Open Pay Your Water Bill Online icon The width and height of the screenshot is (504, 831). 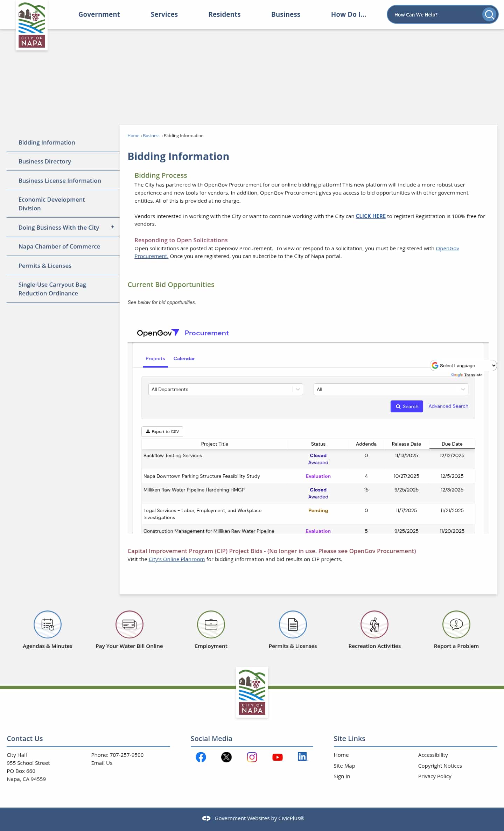tap(129, 624)
